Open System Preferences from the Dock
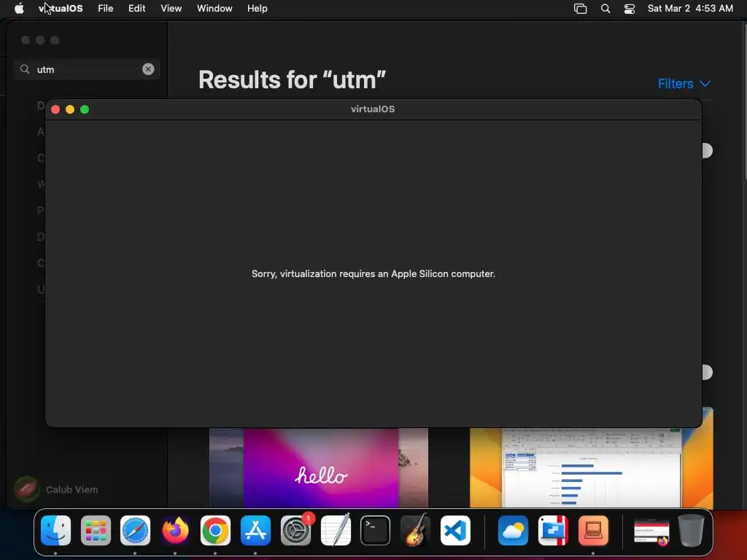 pyautogui.click(x=296, y=531)
